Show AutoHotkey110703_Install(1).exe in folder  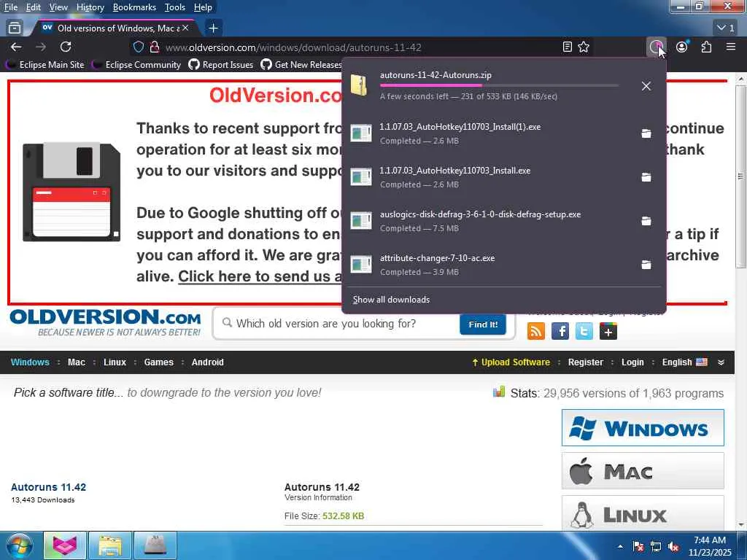(x=646, y=133)
